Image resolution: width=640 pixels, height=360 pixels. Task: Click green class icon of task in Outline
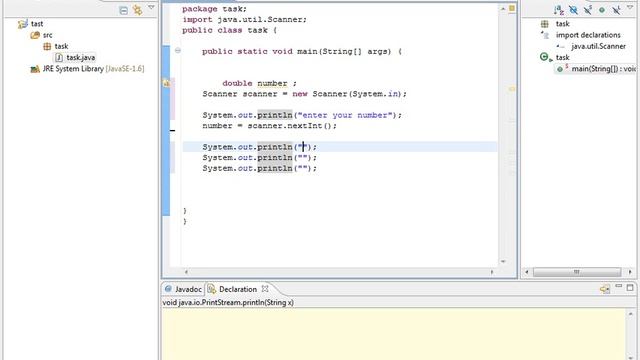[544, 57]
